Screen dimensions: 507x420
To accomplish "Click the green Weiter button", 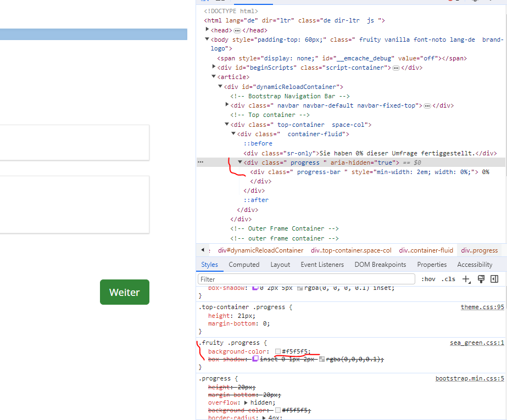I will pyautogui.click(x=125, y=292).
